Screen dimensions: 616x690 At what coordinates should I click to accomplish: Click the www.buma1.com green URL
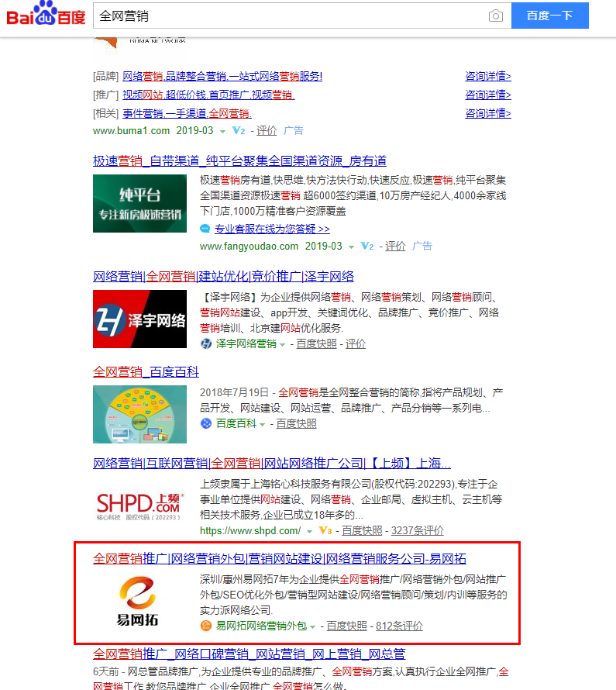pos(131,131)
